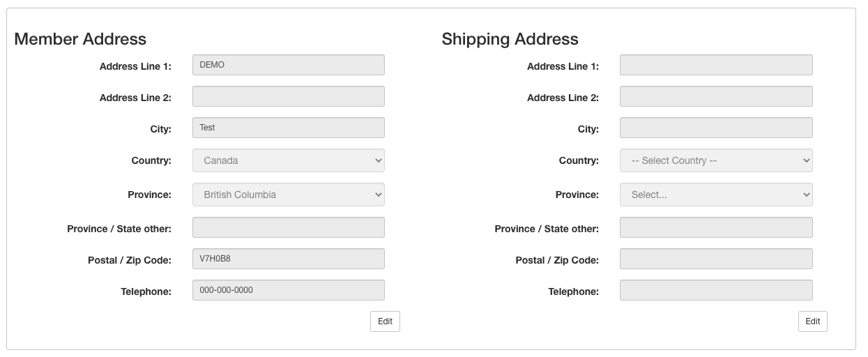Screen dimensions: 868x357
Task: Open Shipping Address Select Country dropdown
Action: pyautogui.click(x=715, y=160)
